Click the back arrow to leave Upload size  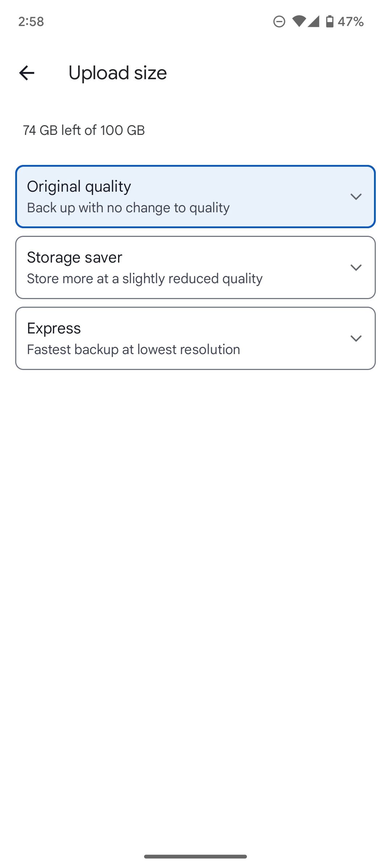pyautogui.click(x=26, y=73)
